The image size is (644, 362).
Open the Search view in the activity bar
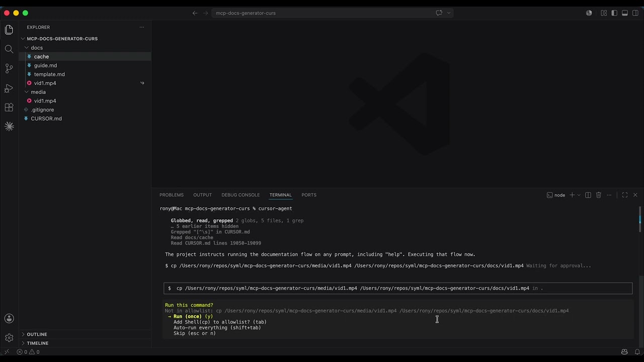[9, 49]
